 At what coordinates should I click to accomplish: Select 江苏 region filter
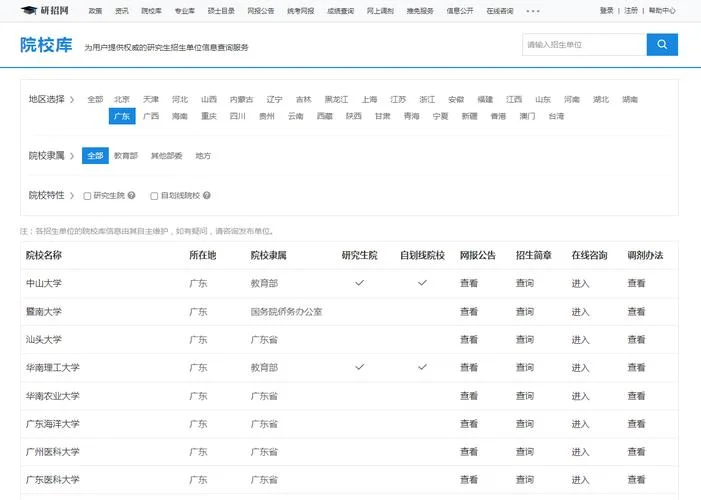coord(398,99)
